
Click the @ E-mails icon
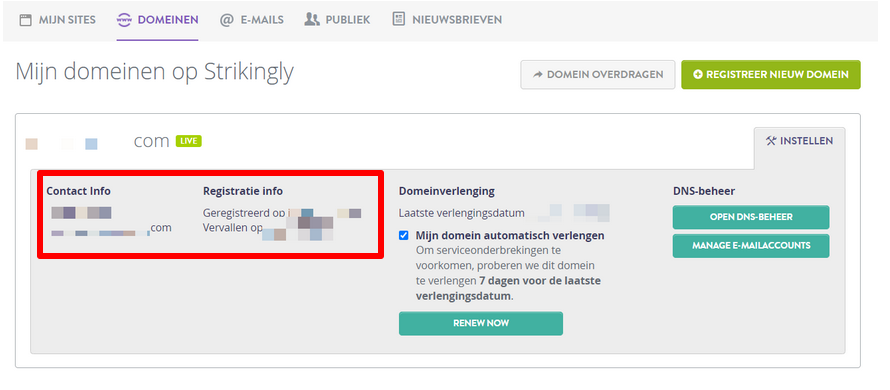coord(226,20)
